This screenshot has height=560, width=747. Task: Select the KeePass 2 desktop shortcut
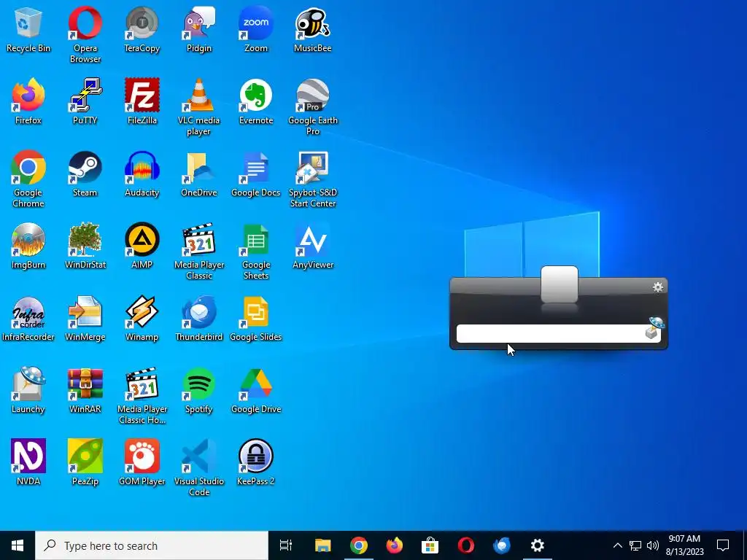[256, 462]
